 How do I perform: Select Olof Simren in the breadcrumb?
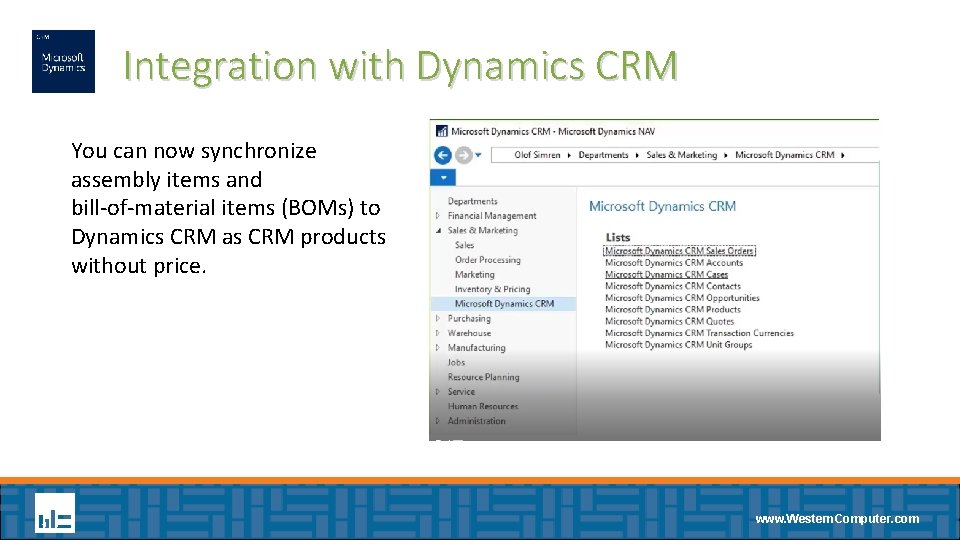[x=537, y=155]
